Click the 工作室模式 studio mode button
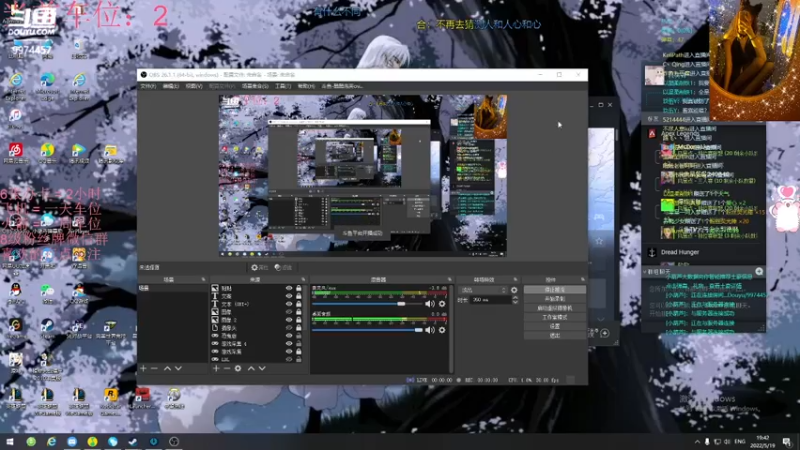The width and height of the screenshot is (800, 450). click(x=555, y=317)
